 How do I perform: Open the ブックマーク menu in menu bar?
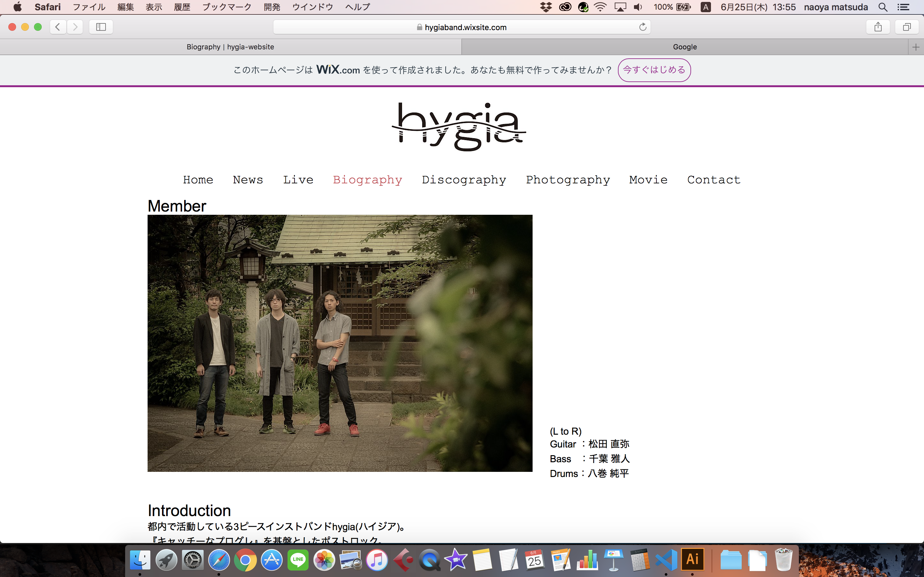tap(227, 7)
